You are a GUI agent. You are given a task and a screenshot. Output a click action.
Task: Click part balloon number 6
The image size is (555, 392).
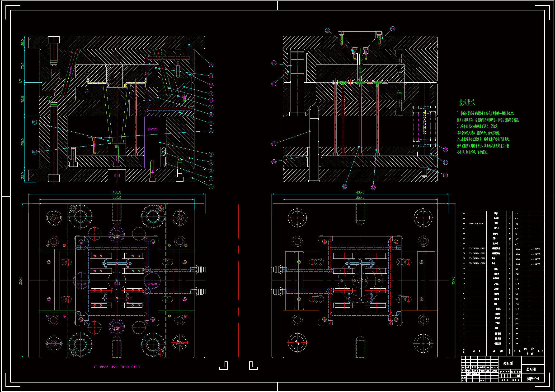[x=211, y=131]
